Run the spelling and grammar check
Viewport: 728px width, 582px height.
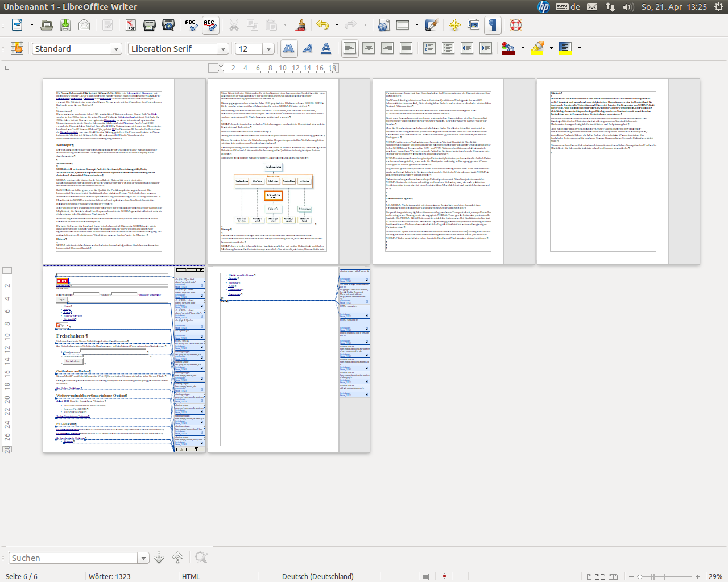click(x=191, y=25)
